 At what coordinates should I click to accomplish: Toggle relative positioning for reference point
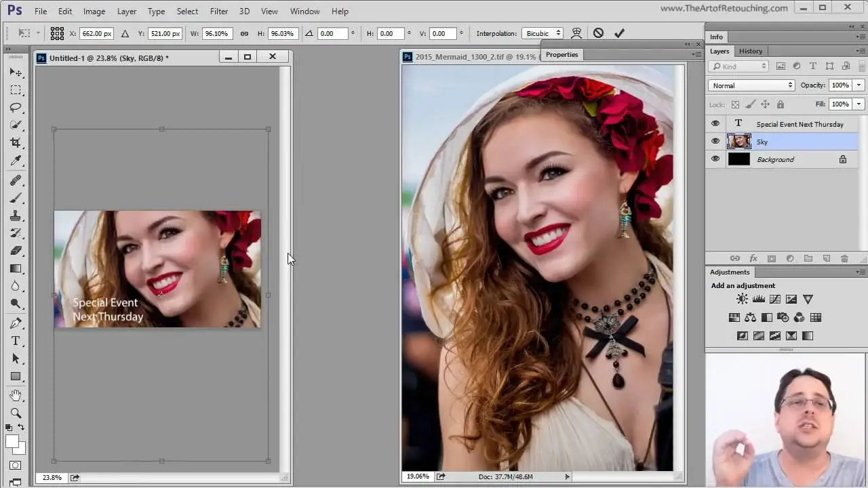click(125, 33)
